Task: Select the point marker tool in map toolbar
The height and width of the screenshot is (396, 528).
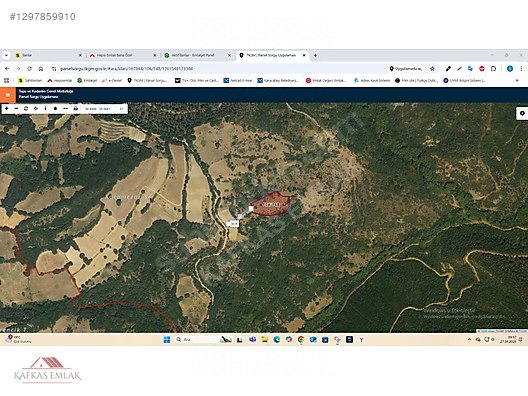Action: [56, 108]
